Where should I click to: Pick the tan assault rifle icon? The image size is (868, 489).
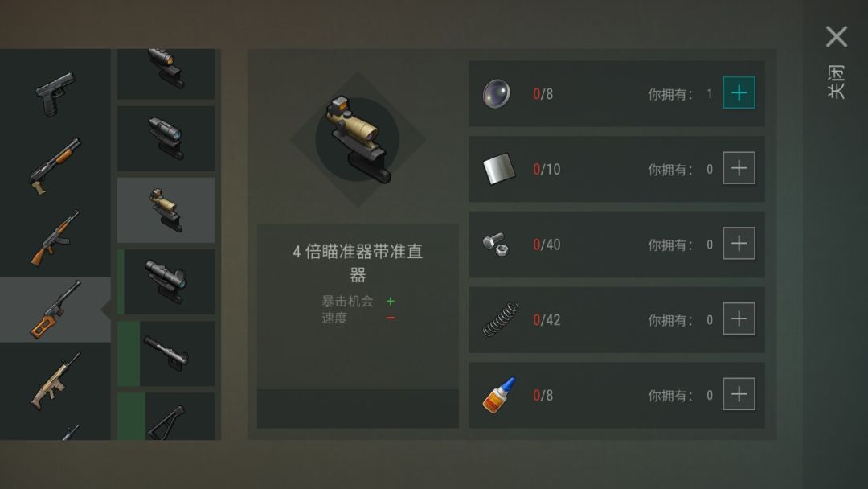(x=55, y=381)
